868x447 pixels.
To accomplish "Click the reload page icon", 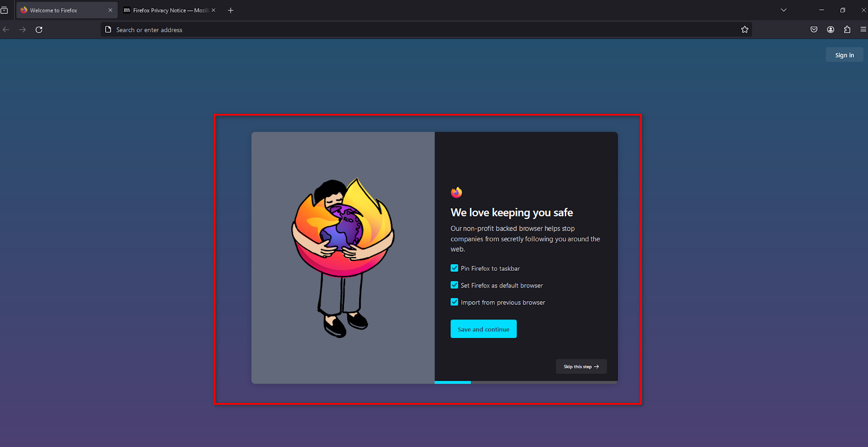I will click(x=39, y=30).
